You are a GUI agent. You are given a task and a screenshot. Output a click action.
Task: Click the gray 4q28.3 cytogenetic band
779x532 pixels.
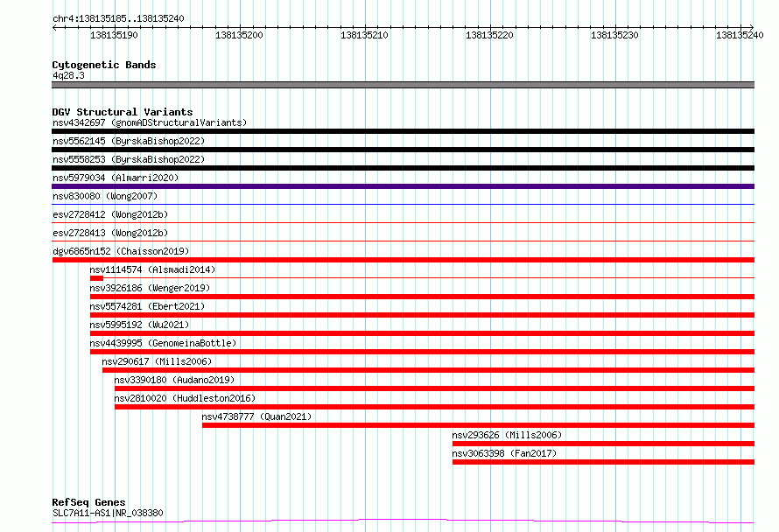click(x=403, y=85)
